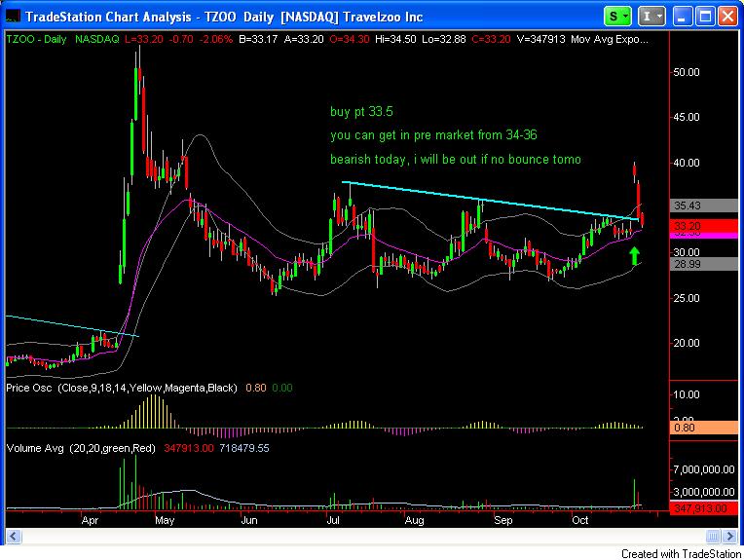
Task: Close the TZOO chart window
Action: tap(727, 17)
